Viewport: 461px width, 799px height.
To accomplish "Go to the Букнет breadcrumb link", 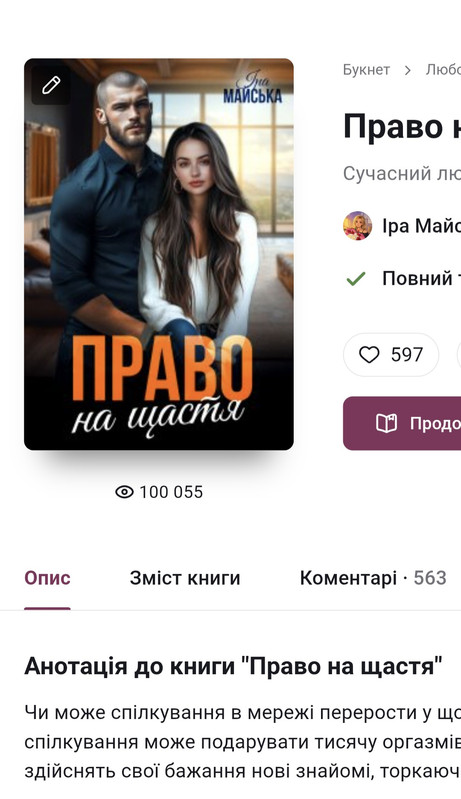I will [x=366, y=70].
